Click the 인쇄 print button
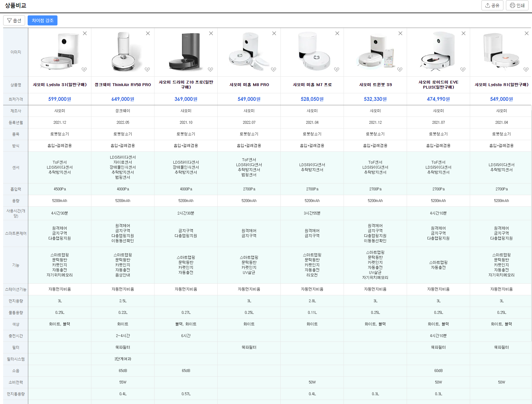Screen dimensions: 532x404 tap(517, 5)
